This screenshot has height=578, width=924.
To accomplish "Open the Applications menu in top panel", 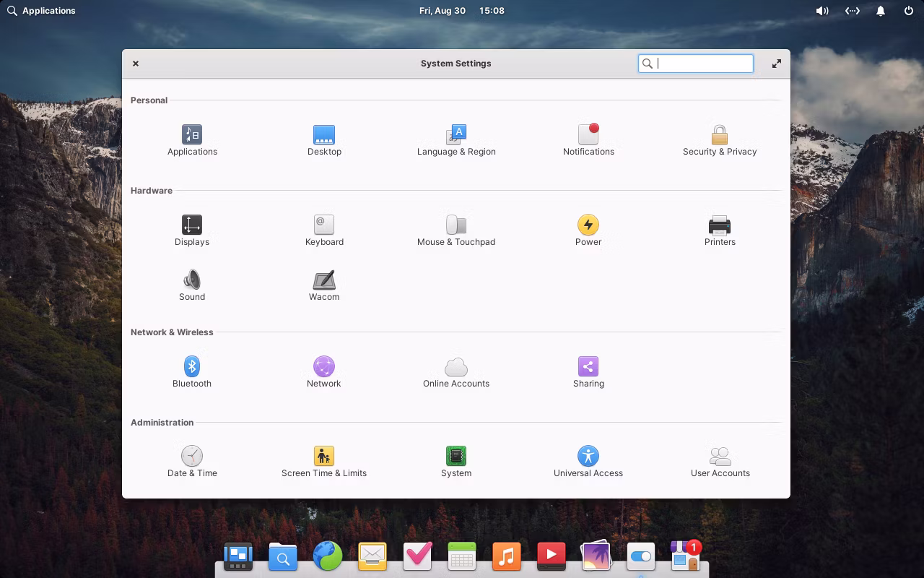I will point(41,11).
